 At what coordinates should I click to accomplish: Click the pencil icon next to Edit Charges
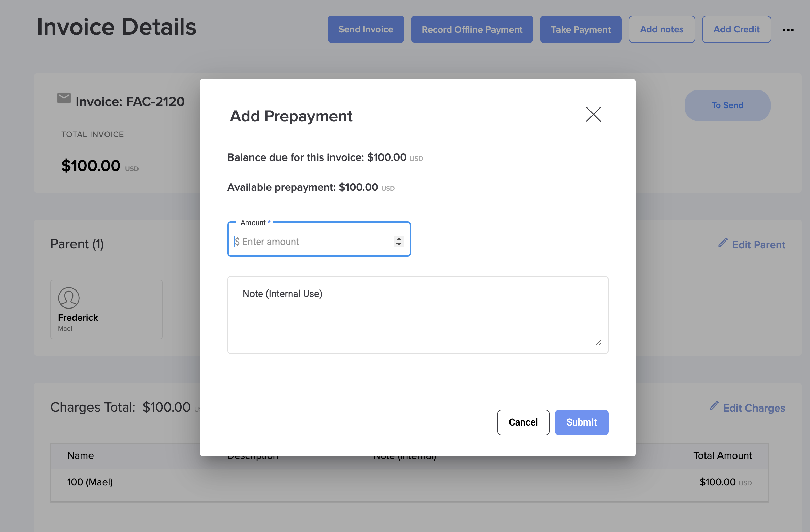pos(714,406)
